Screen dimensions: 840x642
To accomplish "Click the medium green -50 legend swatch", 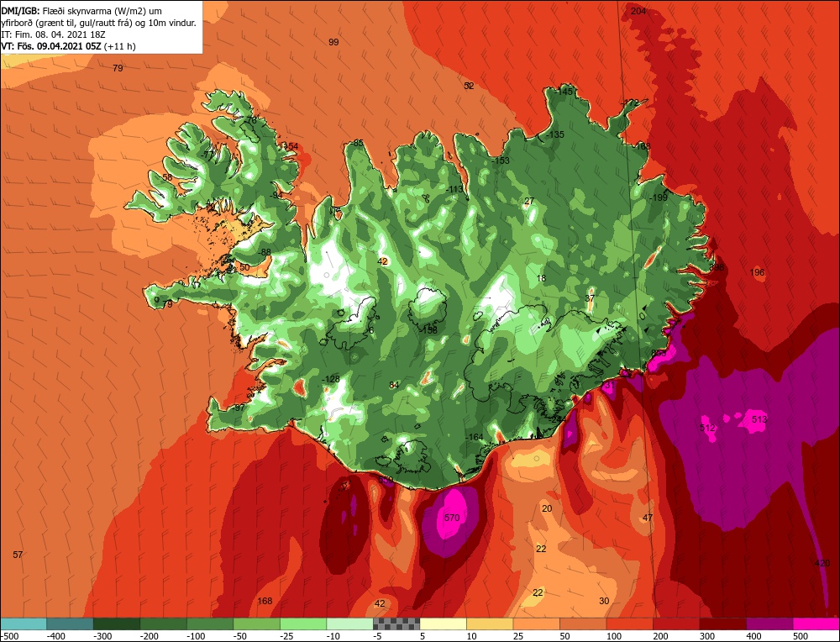I will click(x=256, y=624).
